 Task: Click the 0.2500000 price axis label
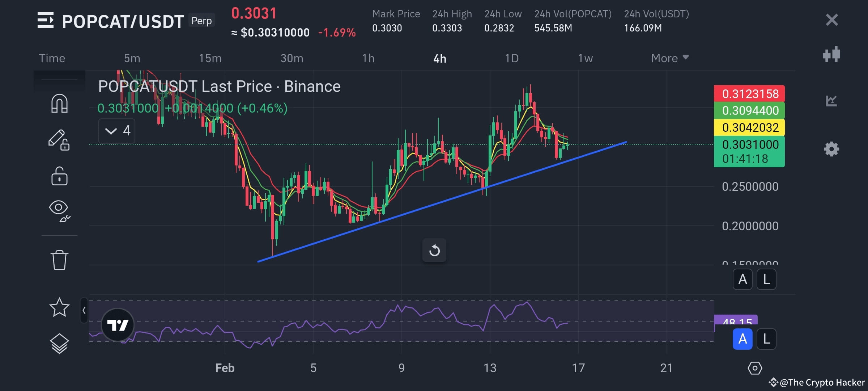pyautogui.click(x=750, y=186)
